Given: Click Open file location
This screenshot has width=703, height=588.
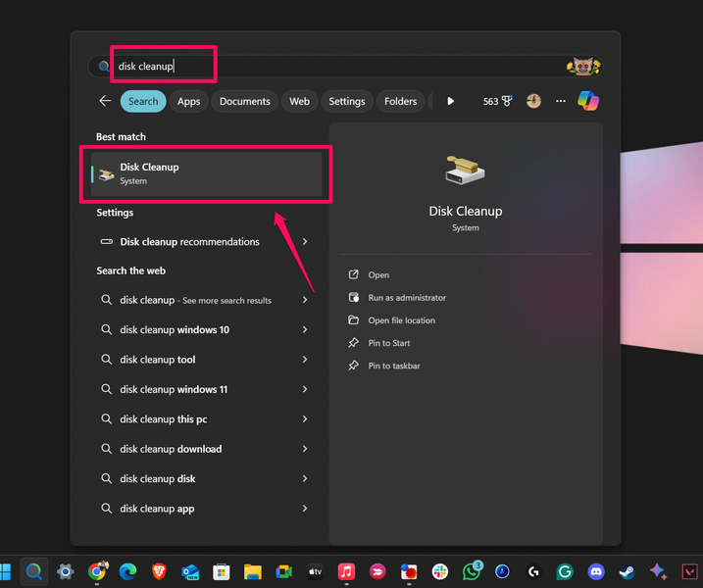Looking at the screenshot, I should [x=401, y=320].
